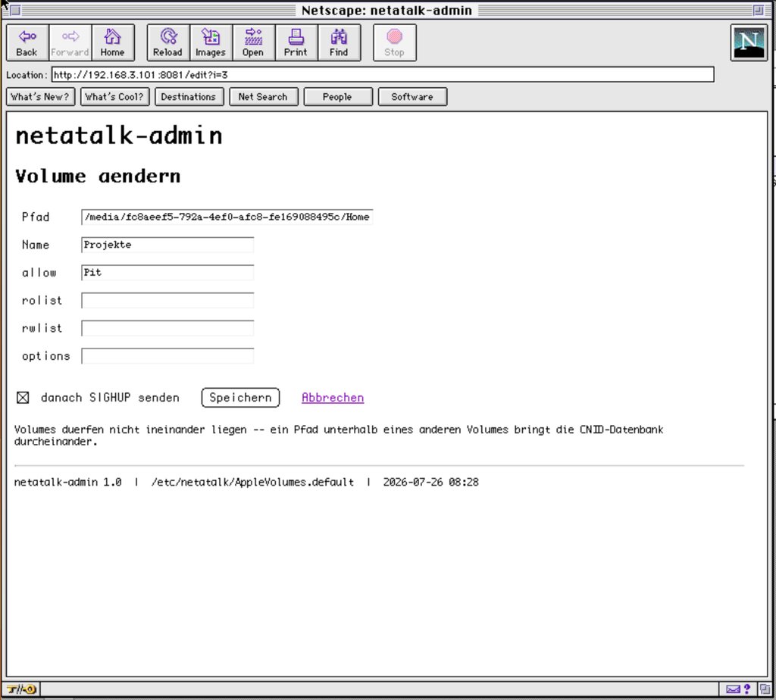
Task: Click the '2026-07-26 08:28' timestamp text
Action: [x=430, y=482]
